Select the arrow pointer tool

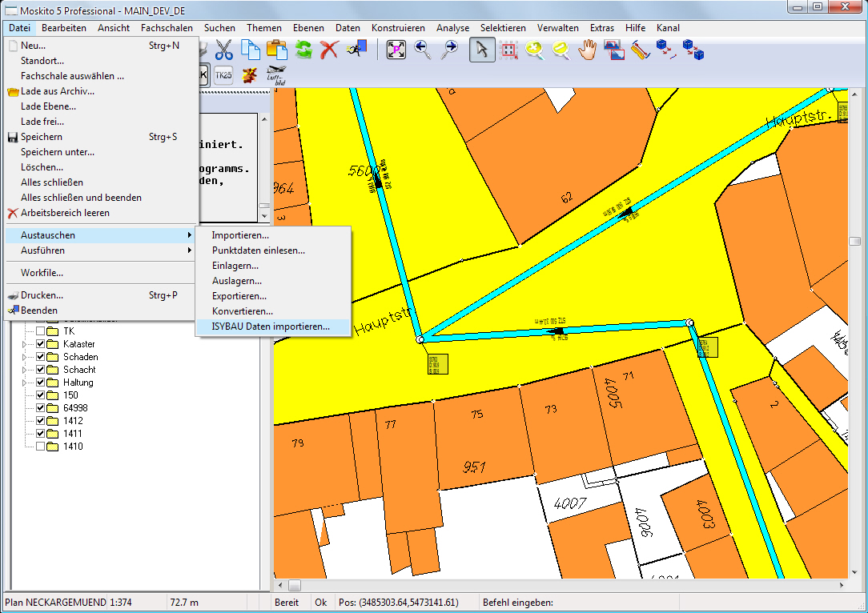(x=482, y=50)
